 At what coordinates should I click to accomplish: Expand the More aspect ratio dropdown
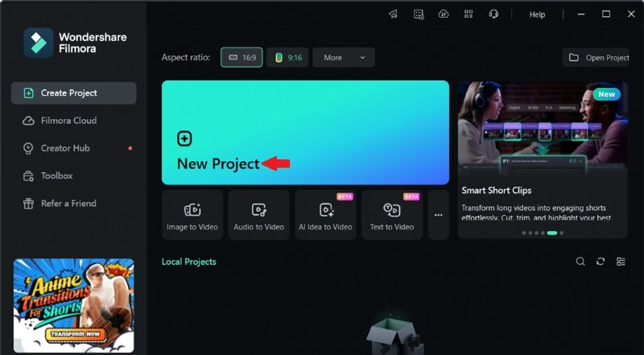pyautogui.click(x=344, y=57)
